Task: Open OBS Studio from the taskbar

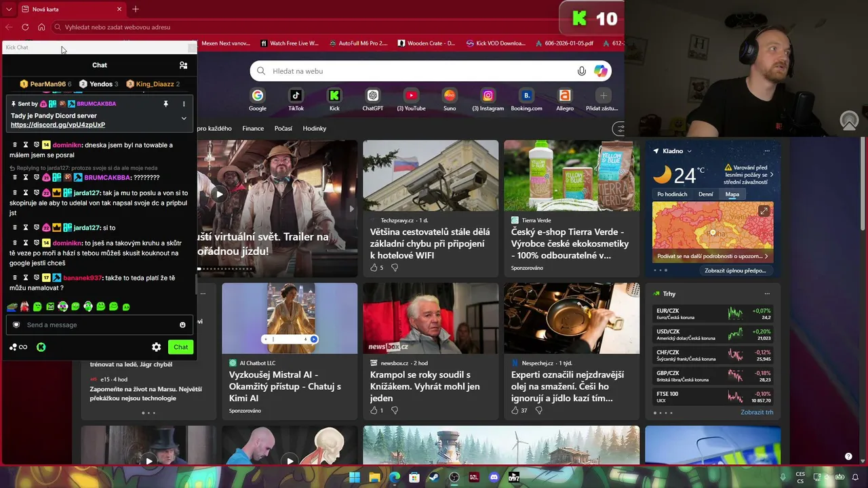Action: (x=454, y=477)
